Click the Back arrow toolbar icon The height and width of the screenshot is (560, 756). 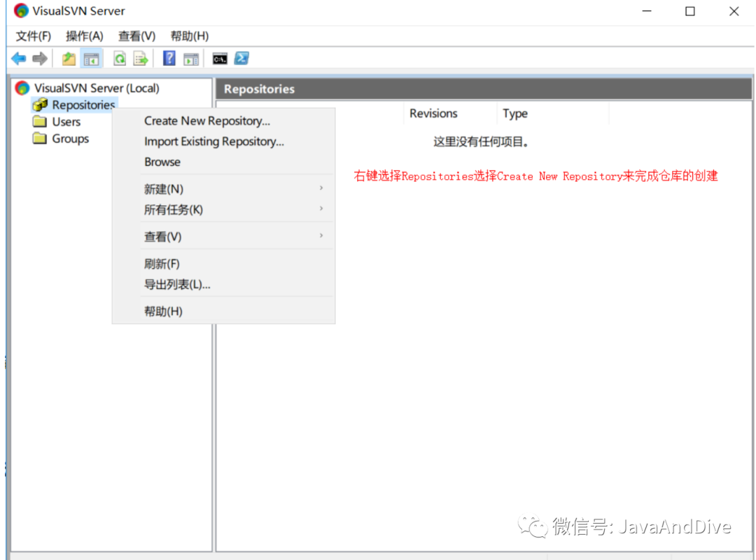tap(19, 59)
